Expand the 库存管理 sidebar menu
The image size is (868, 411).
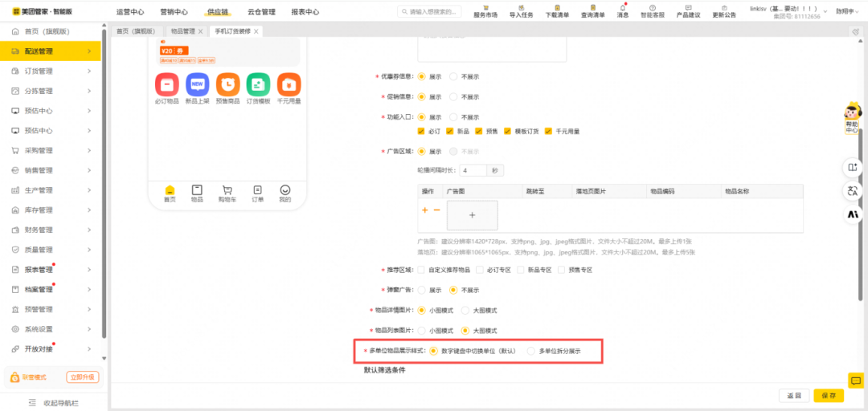tap(53, 210)
